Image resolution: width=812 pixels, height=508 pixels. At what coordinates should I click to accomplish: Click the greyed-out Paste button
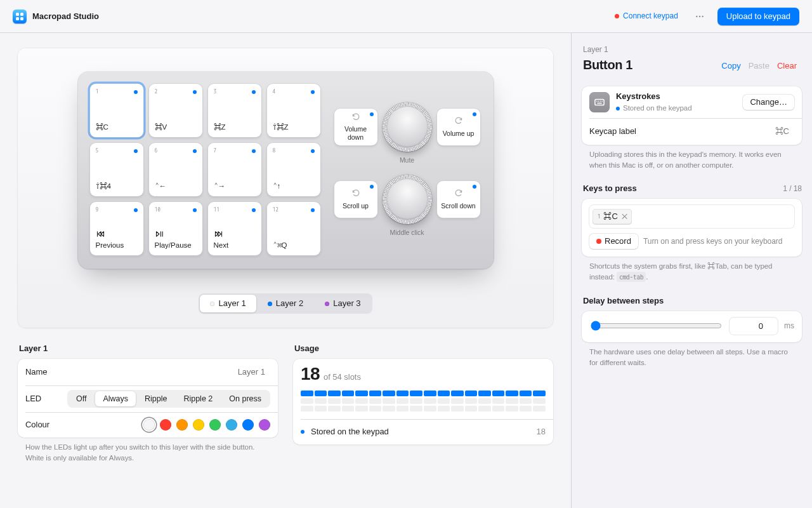point(759,65)
